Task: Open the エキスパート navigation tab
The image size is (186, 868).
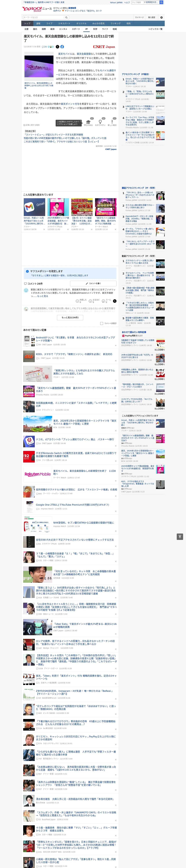Action: point(64,24)
